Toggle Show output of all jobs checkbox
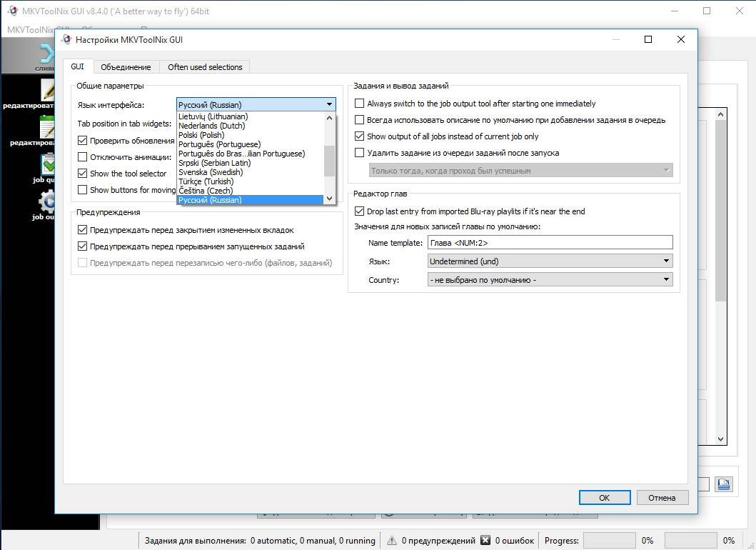 point(359,136)
